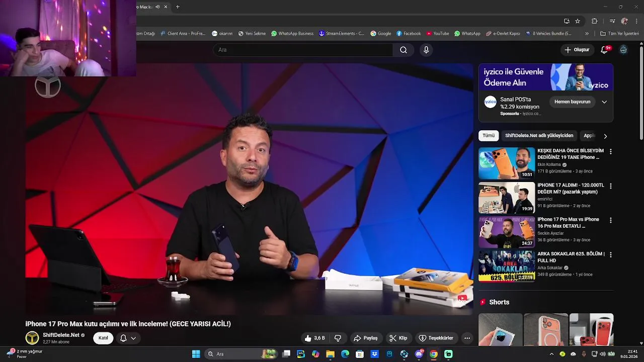Open Google bookmark in bookmarks bar
644x362 pixels.
pyautogui.click(x=380, y=34)
